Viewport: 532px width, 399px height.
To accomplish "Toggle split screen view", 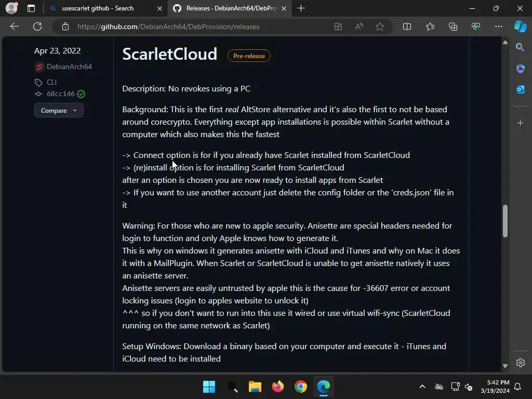I will click(407, 26).
